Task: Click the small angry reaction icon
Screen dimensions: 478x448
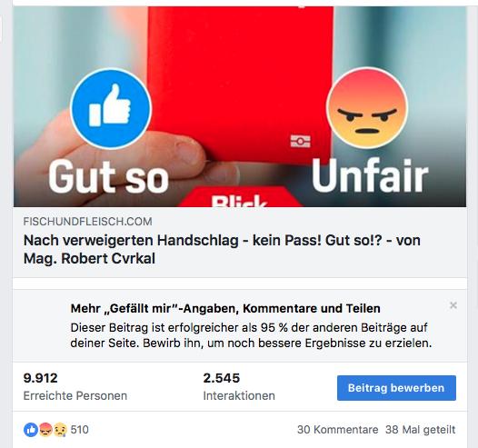Action: click(45, 430)
